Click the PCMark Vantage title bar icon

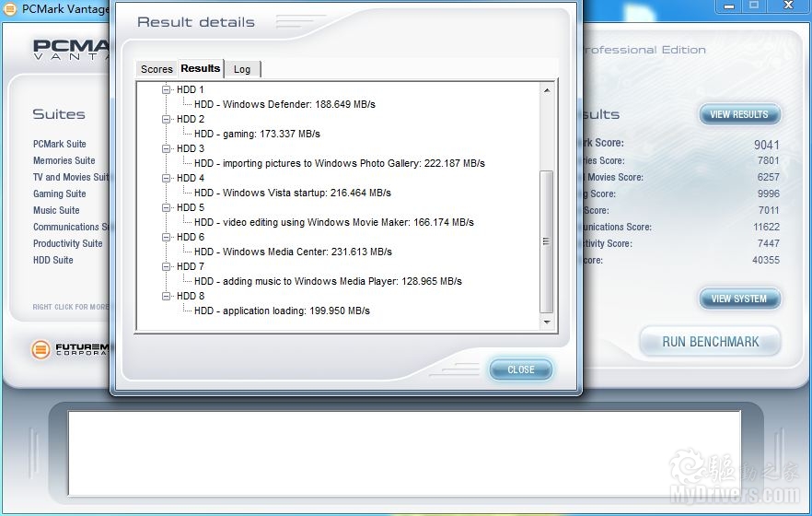tap(10, 9)
